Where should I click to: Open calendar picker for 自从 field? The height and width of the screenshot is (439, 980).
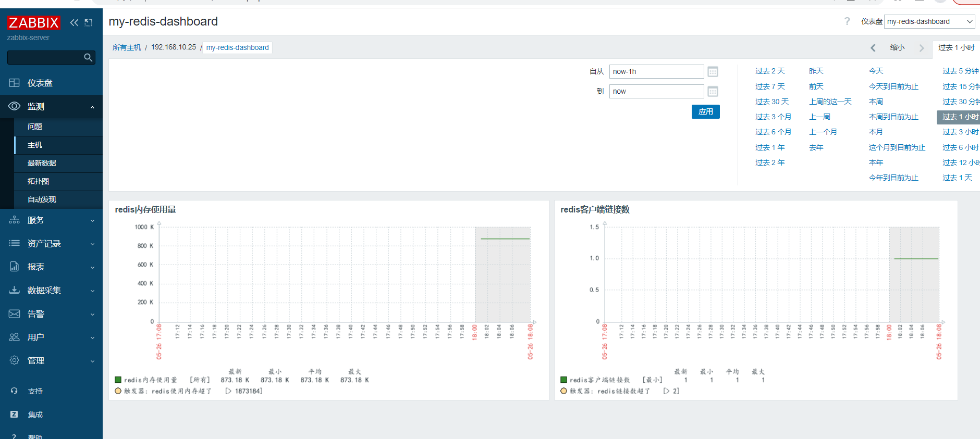713,72
